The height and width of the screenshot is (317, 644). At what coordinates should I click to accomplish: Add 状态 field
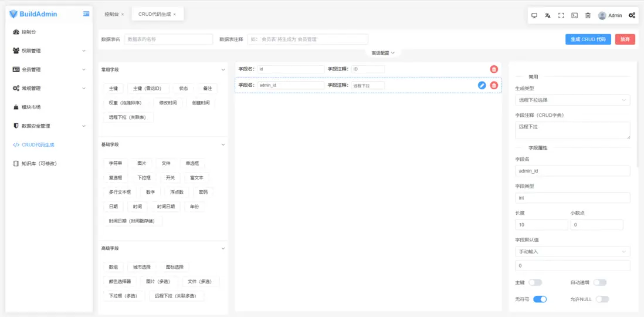[x=183, y=89]
